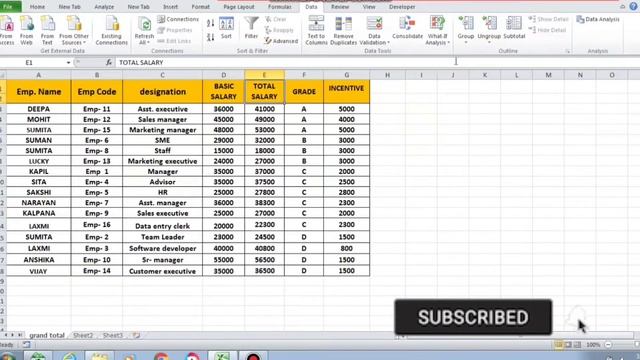
Task: Switch to the Insert tab
Action: pos(170,7)
